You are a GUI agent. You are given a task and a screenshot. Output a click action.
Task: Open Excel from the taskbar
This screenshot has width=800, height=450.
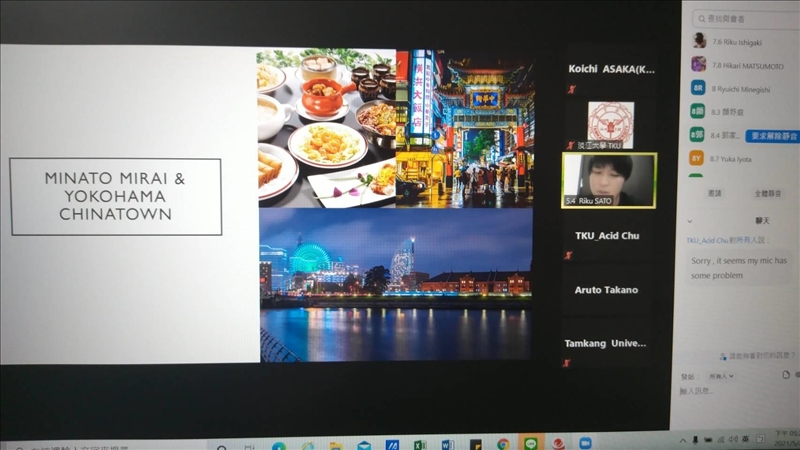coord(420,444)
